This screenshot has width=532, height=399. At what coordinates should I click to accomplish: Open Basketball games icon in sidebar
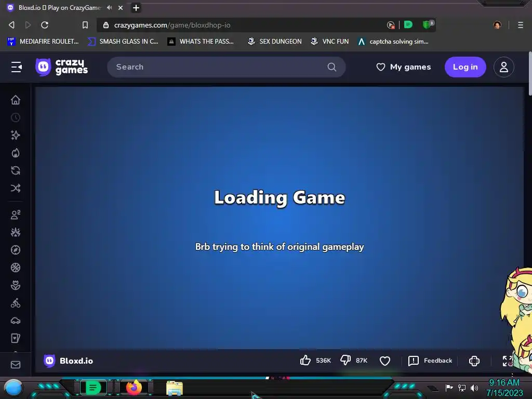click(16, 268)
